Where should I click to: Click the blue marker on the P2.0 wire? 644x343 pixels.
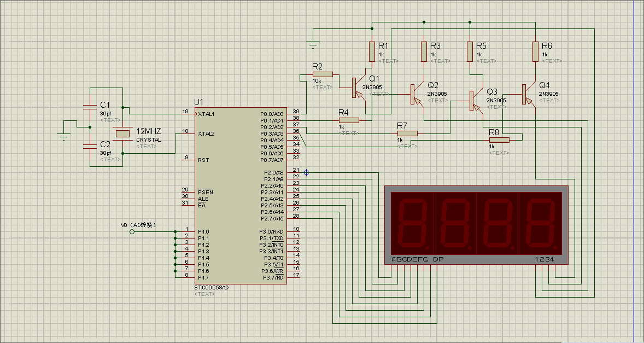point(306,172)
